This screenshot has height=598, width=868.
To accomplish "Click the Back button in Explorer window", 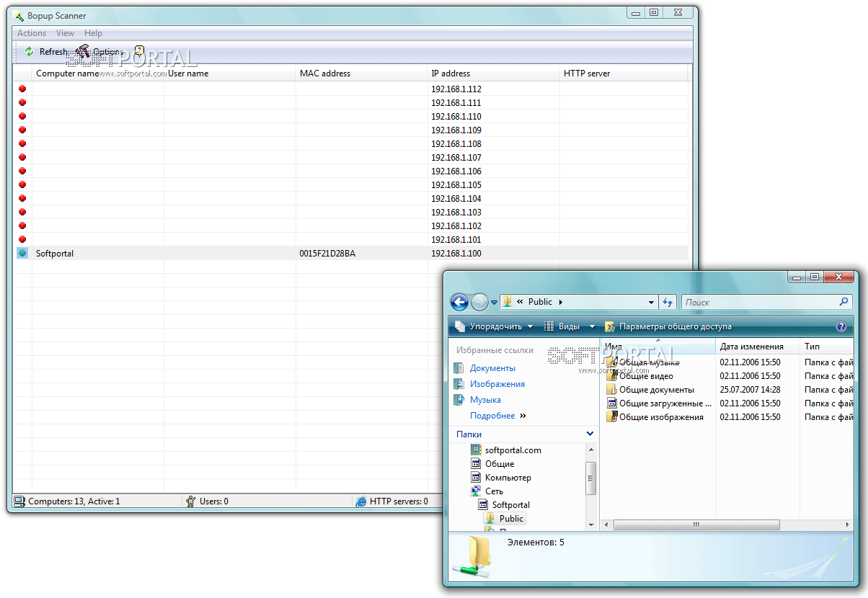I will point(459,303).
